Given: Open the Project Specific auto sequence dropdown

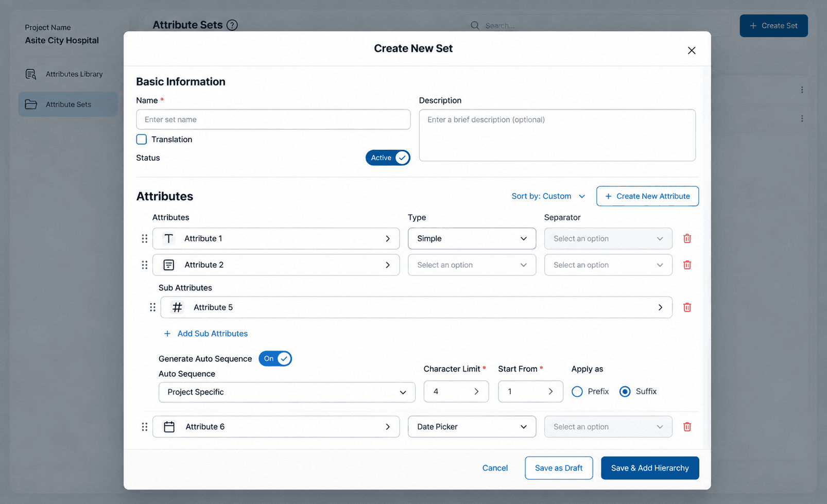Looking at the screenshot, I should [287, 392].
